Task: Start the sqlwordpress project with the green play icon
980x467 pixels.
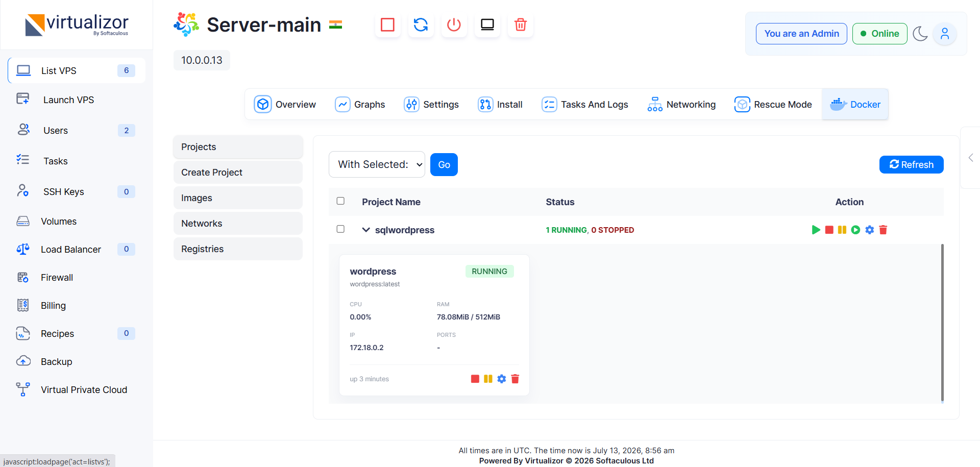Action: 816,230
